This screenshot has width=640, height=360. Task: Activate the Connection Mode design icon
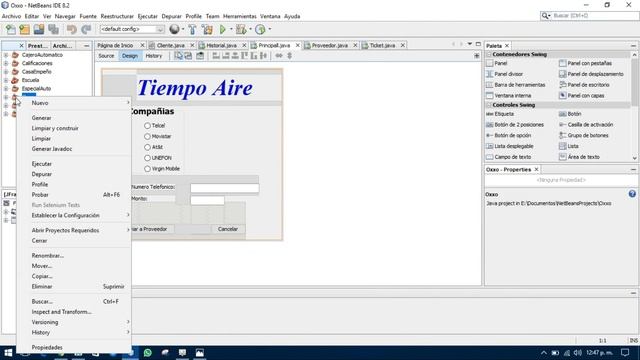pos(188,56)
